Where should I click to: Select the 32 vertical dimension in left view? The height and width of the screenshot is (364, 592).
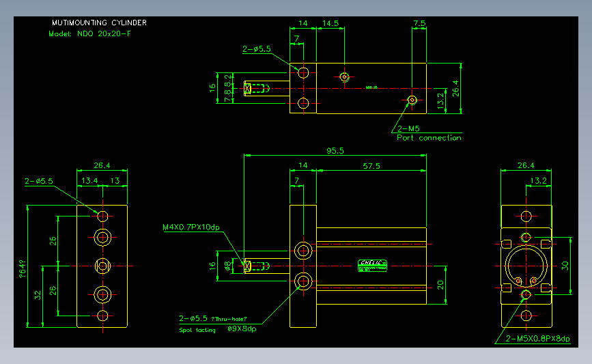click(38, 295)
